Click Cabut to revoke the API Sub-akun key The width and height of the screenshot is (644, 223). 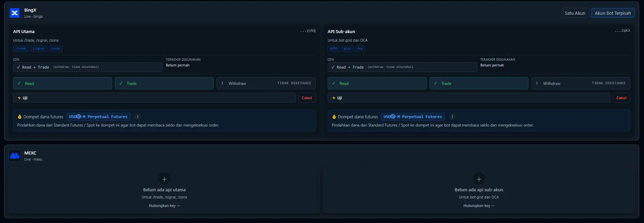621,98
